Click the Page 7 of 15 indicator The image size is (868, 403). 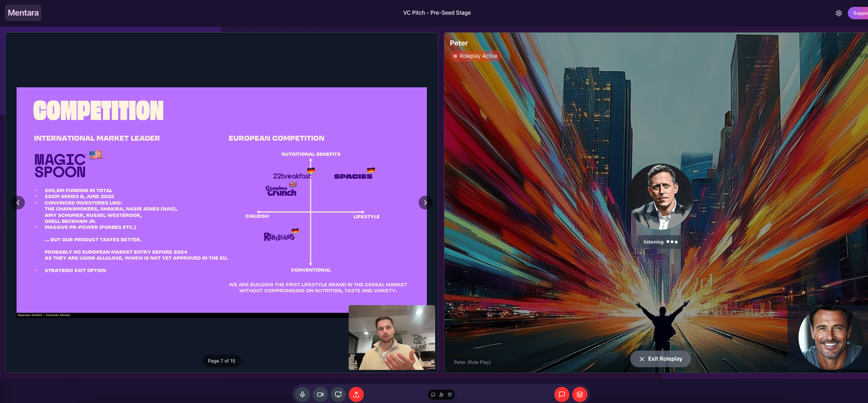(x=222, y=361)
